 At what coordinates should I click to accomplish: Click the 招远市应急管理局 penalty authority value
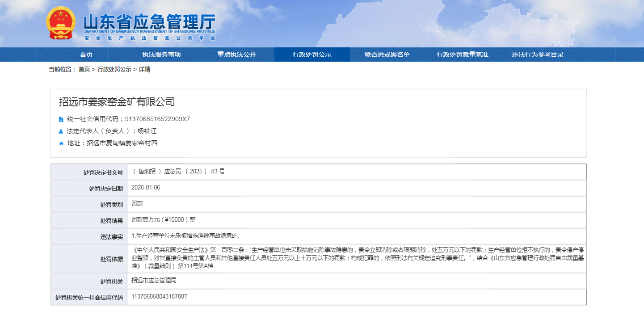(x=154, y=281)
